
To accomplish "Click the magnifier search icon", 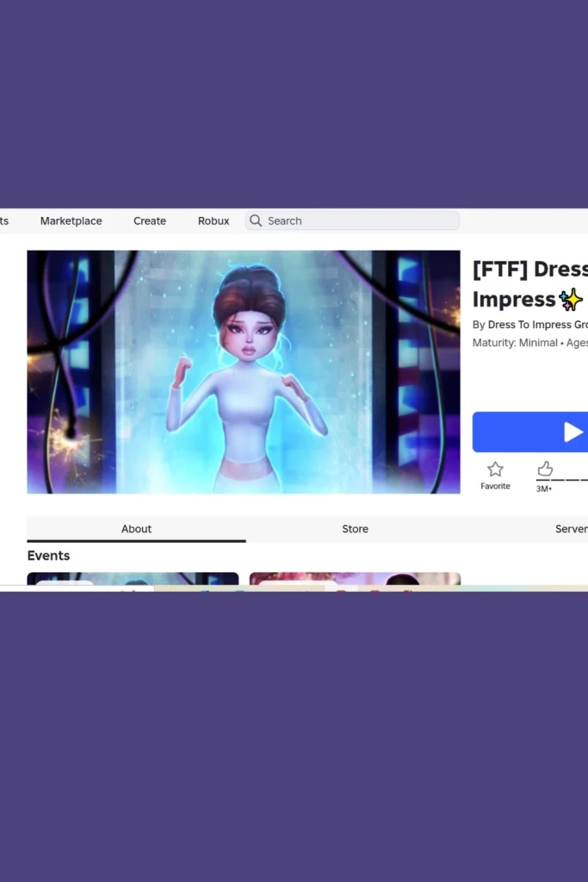I will [256, 220].
